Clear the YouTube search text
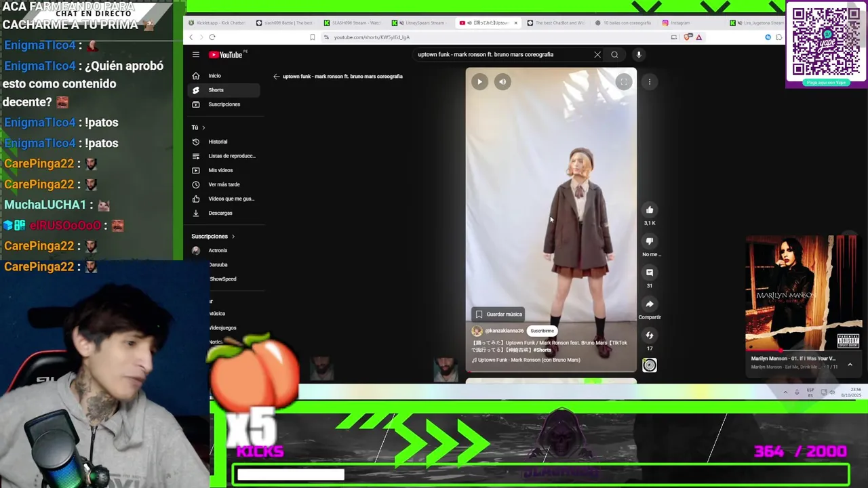This screenshot has width=868, height=488. click(x=597, y=55)
